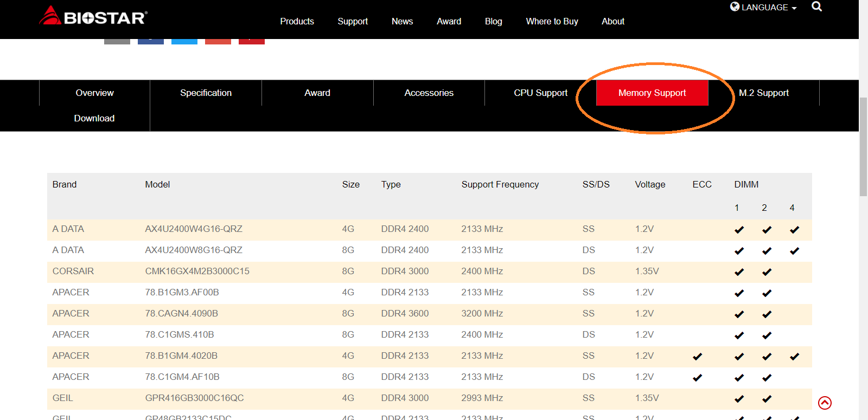Open the Download tab
The height and width of the screenshot is (420, 868).
[x=94, y=118]
